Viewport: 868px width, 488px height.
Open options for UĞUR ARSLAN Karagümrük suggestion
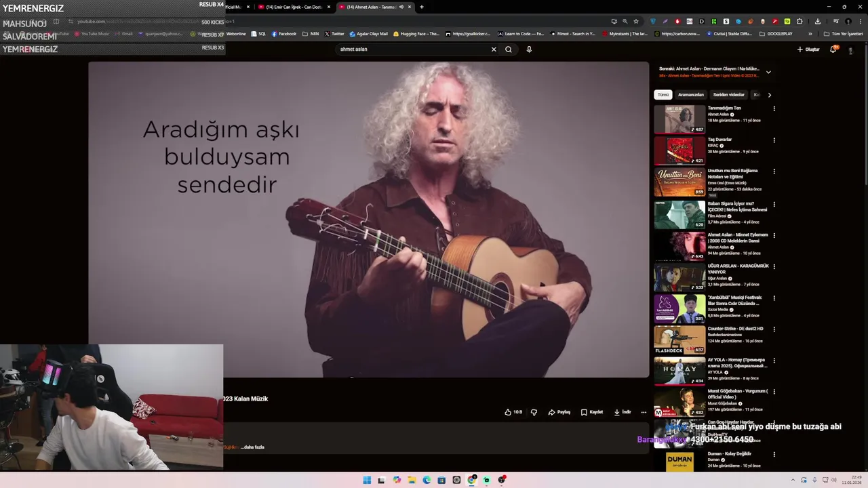pyautogui.click(x=774, y=266)
